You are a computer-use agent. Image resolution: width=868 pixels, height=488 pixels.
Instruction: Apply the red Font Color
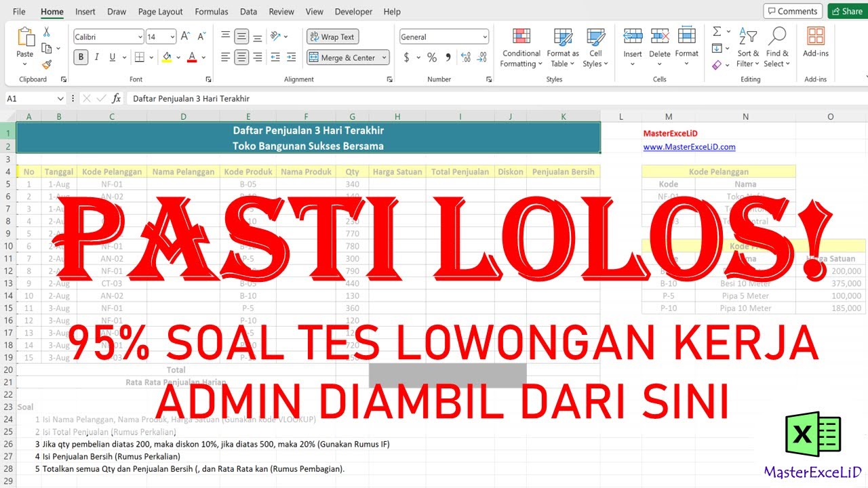(192, 58)
